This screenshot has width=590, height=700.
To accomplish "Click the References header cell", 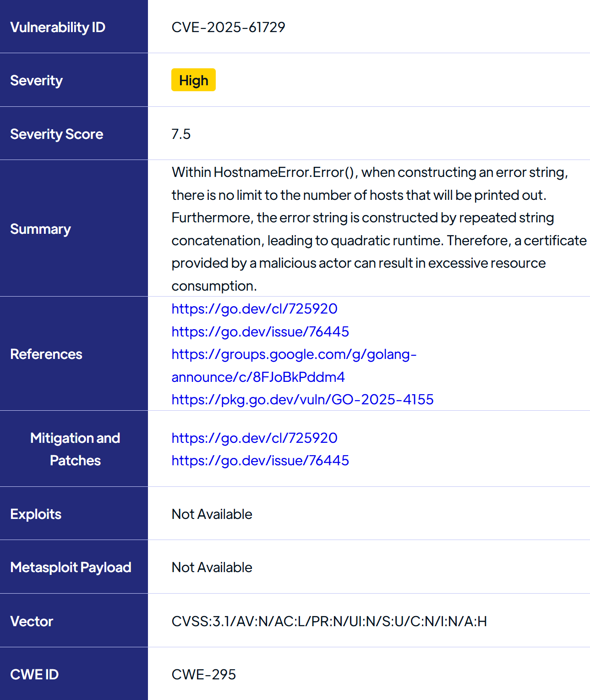I will 74,354.
